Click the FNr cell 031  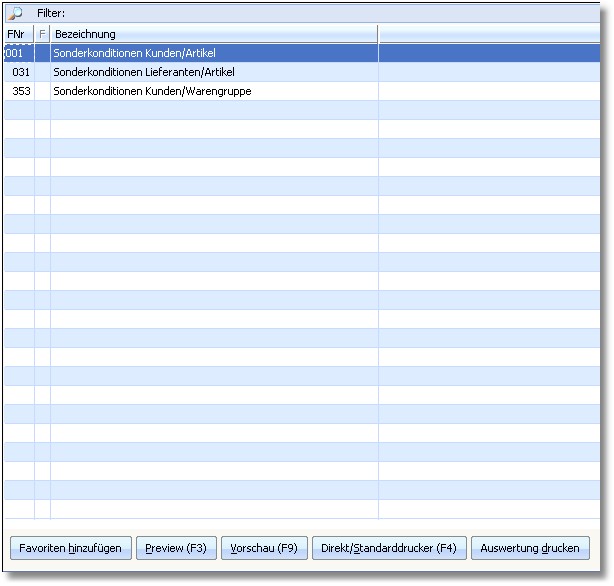(x=21, y=72)
